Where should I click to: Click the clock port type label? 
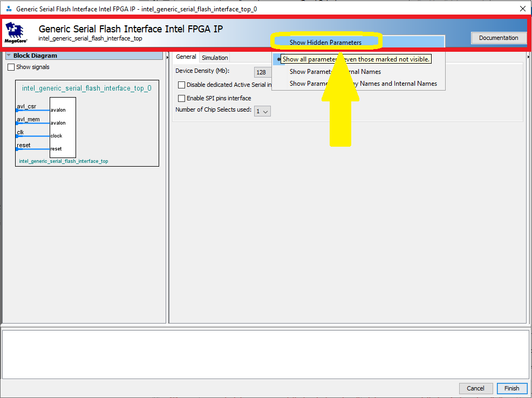click(56, 136)
